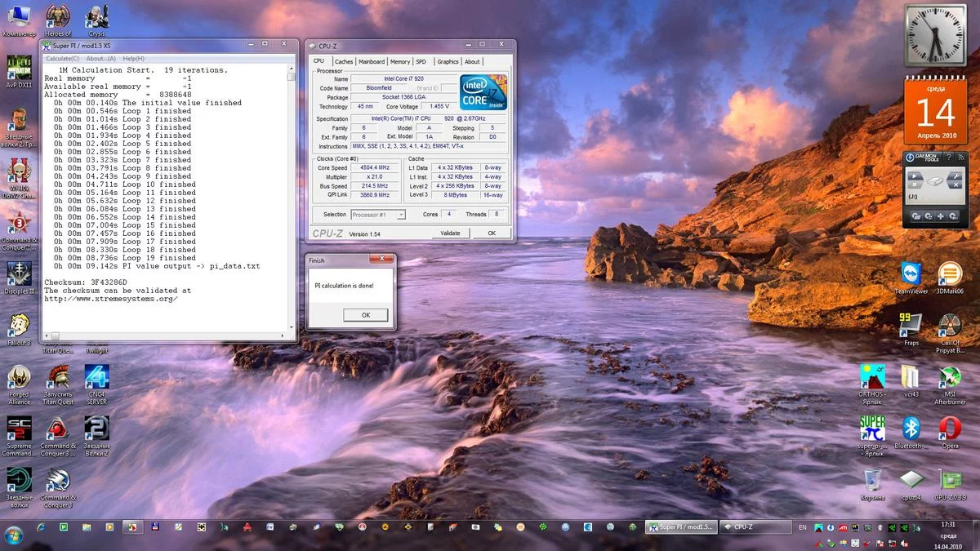The height and width of the screenshot is (551, 980).
Task: Open the Crysis desktop shortcut
Action: pos(96,16)
